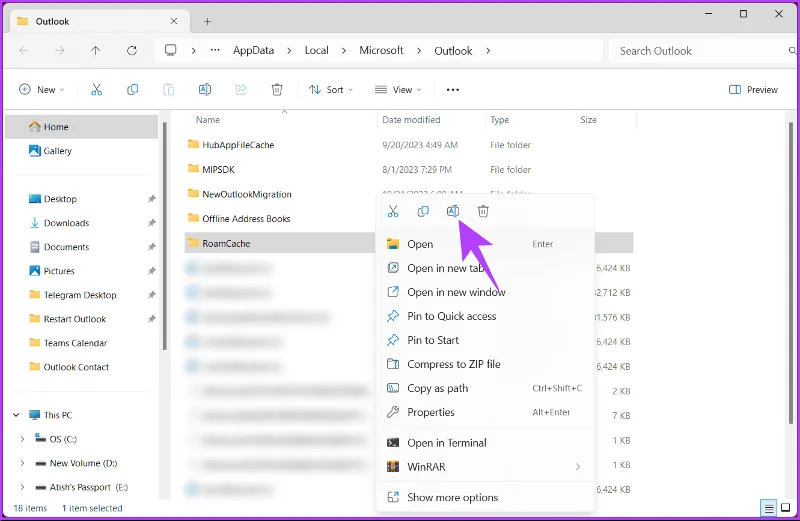Image resolution: width=800 pixels, height=521 pixels.
Task: Click the Cut icon in the context menu
Action: pyautogui.click(x=393, y=211)
